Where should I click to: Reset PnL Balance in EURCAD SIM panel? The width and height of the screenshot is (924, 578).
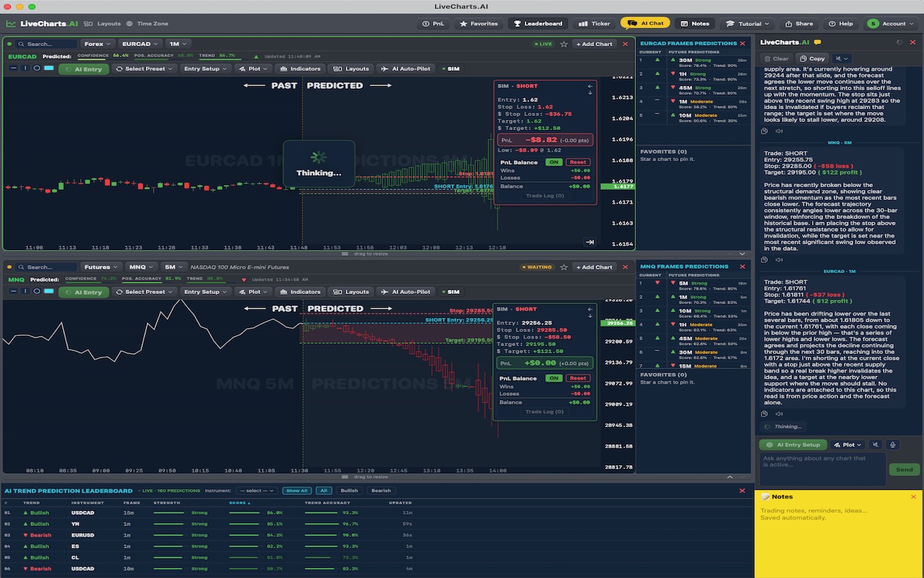(x=577, y=163)
